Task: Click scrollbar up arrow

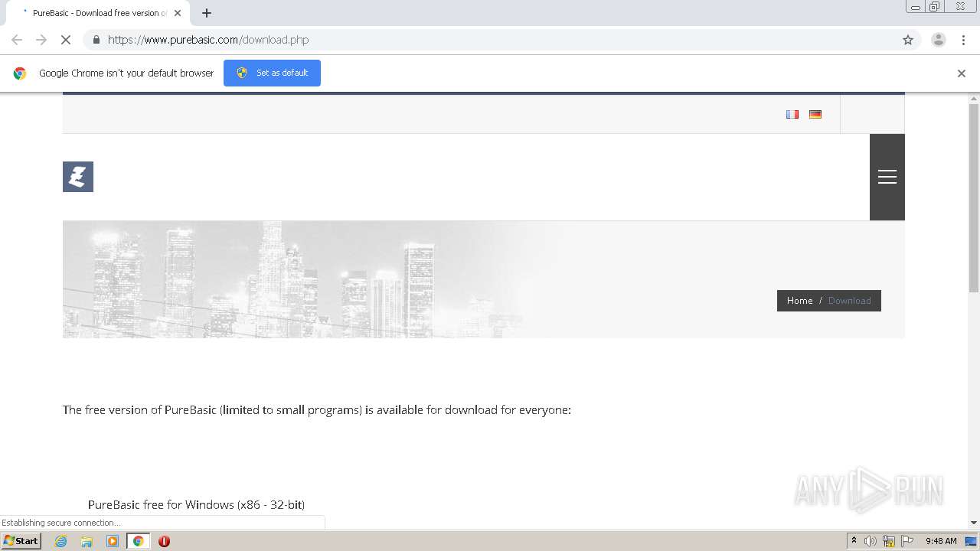Action: point(974,99)
